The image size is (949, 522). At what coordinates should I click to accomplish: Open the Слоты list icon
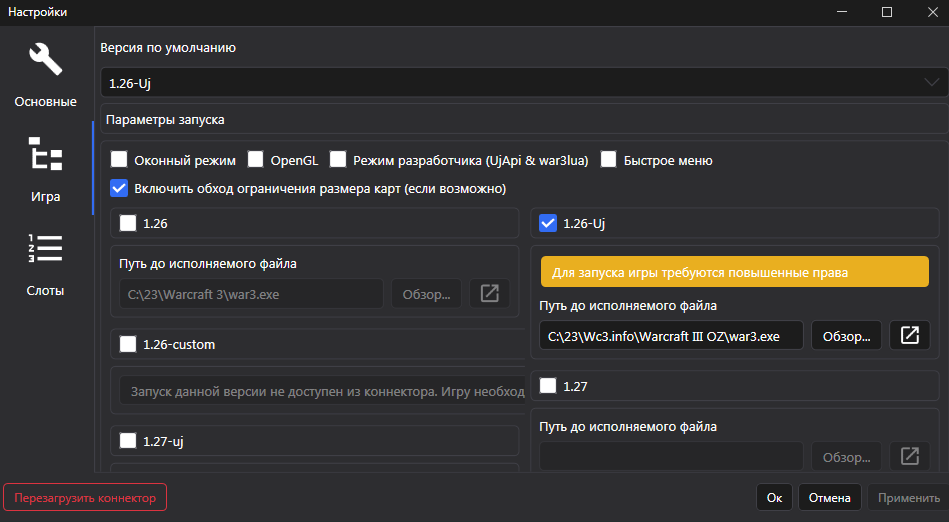click(45, 249)
